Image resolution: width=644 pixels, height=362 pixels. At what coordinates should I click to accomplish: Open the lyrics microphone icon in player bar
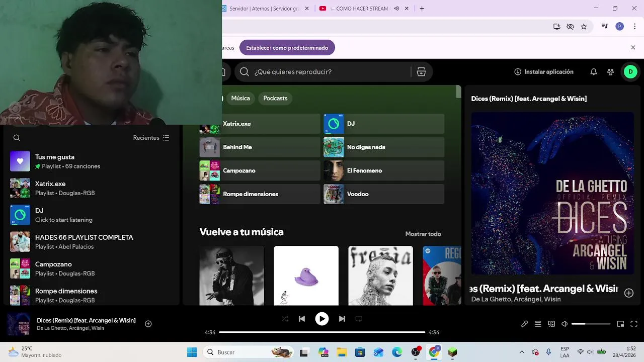point(524,324)
